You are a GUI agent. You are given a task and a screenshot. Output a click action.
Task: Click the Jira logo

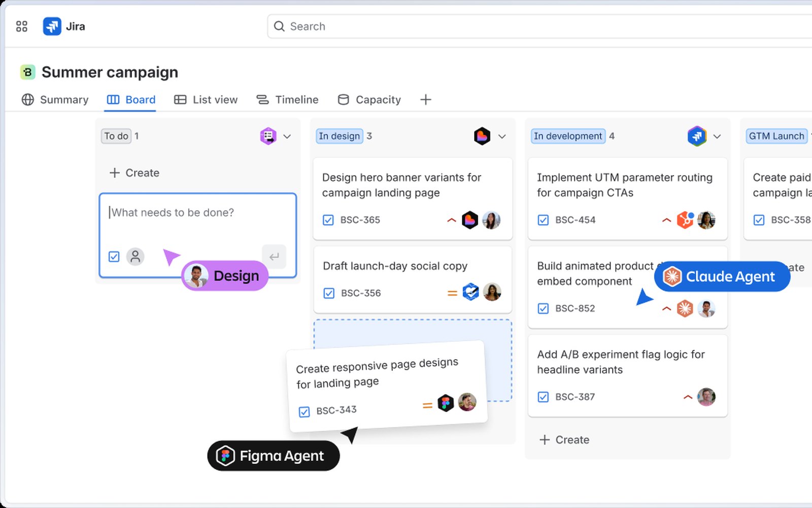[52, 26]
